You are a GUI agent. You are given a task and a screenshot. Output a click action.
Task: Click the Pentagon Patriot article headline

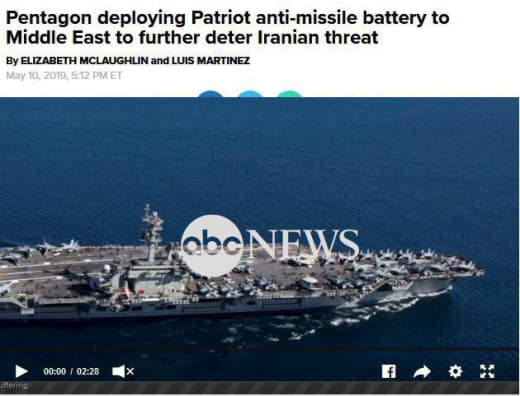228,27
